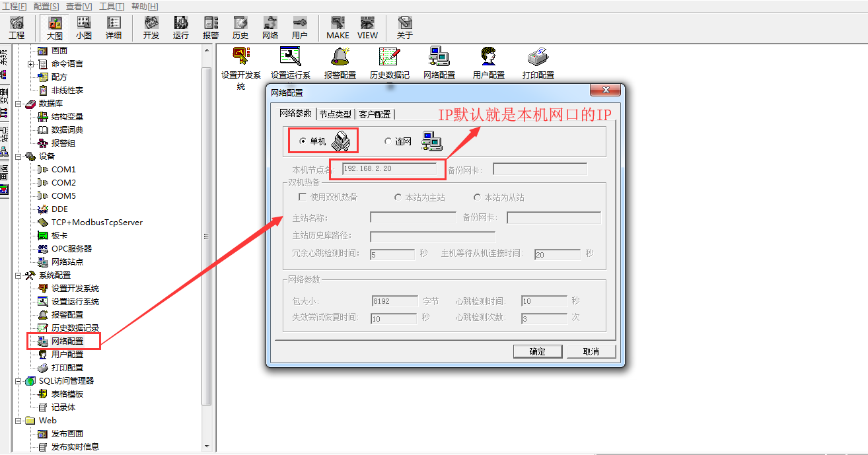868x455 pixels.
Task: Select the 连网 radio button
Action: coord(388,141)
